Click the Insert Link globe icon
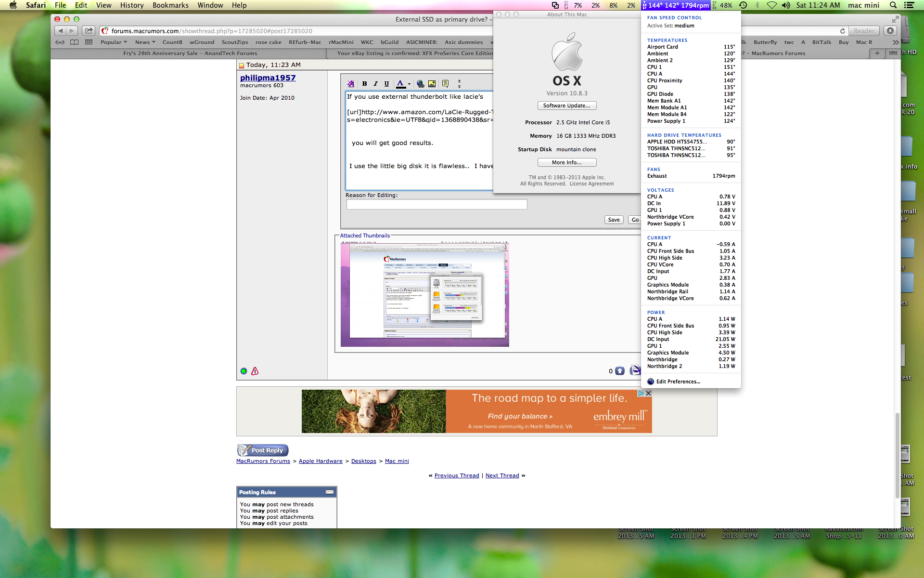Screen dimensions: 924x578 pos(421,84)
